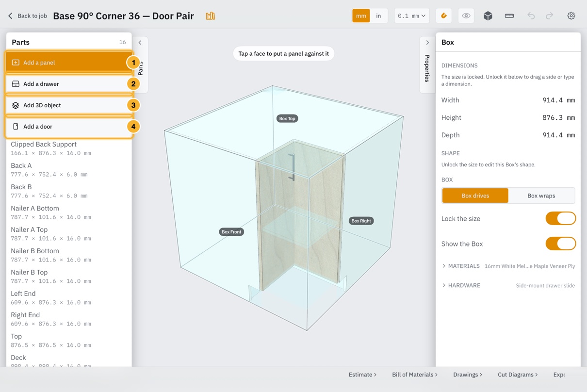Toggle the Show the Box switch
This screenshot has height=392, width=587.
click(x=561, y=244)
